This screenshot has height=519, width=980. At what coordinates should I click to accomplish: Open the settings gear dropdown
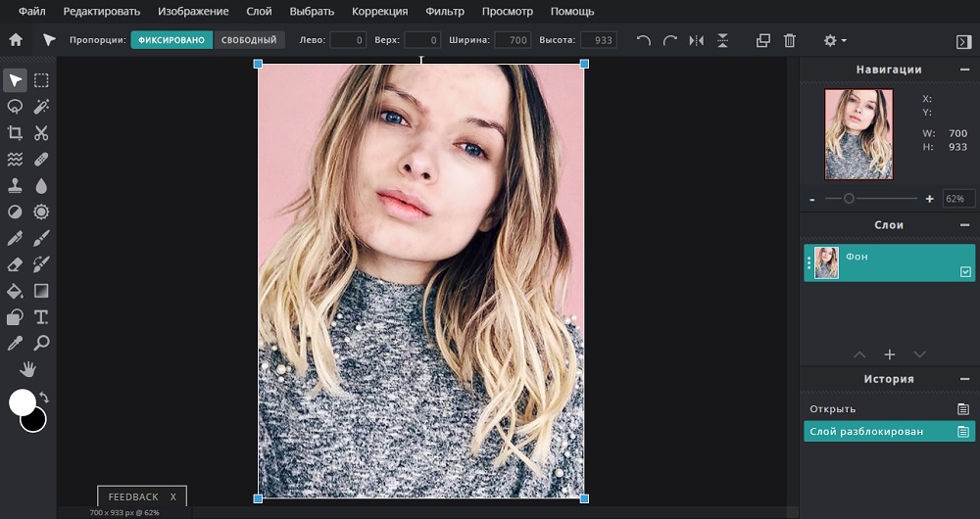point(834,40)
